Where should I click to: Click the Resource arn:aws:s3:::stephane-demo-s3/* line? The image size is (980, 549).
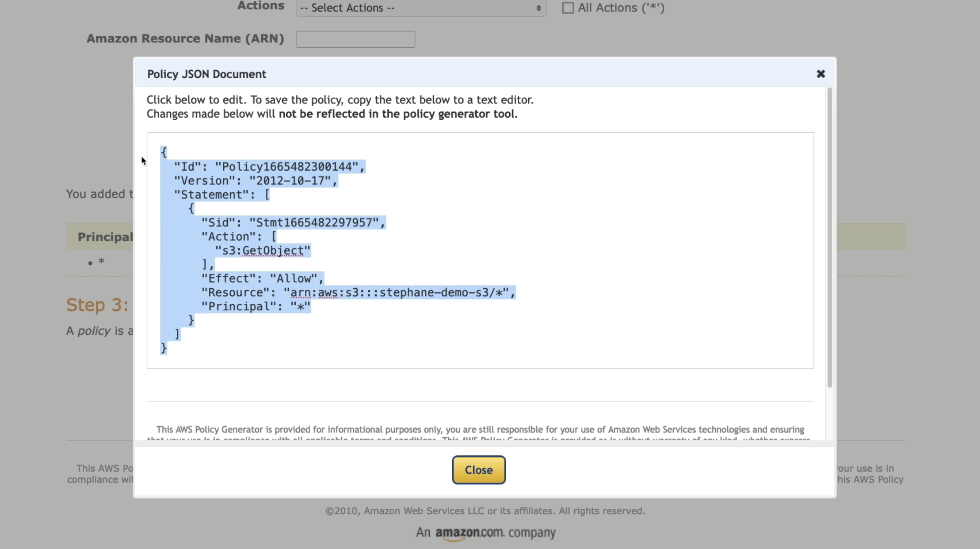[x=358, y=292]
